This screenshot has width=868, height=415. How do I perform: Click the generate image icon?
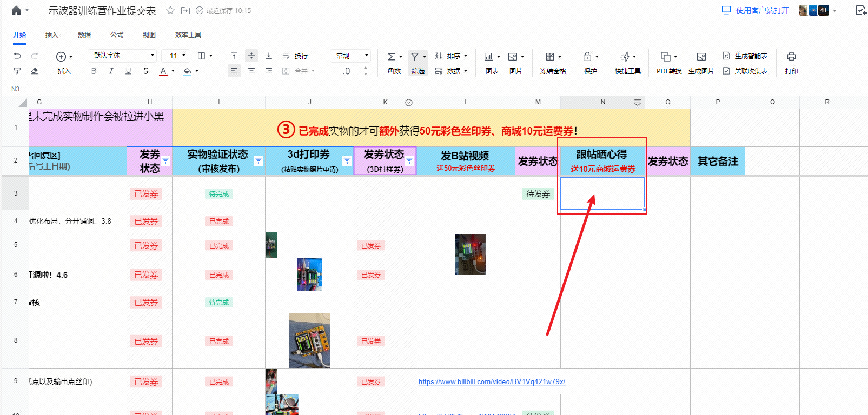click(701, 57)
